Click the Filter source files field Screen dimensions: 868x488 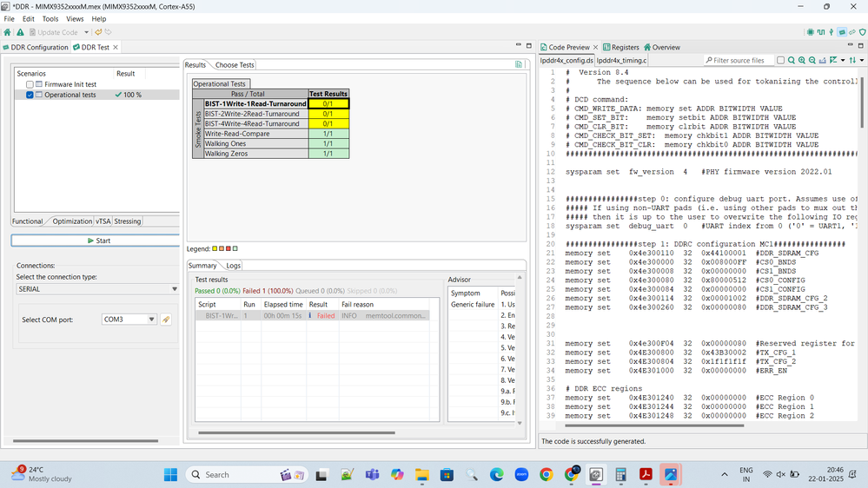click(739, 60)
